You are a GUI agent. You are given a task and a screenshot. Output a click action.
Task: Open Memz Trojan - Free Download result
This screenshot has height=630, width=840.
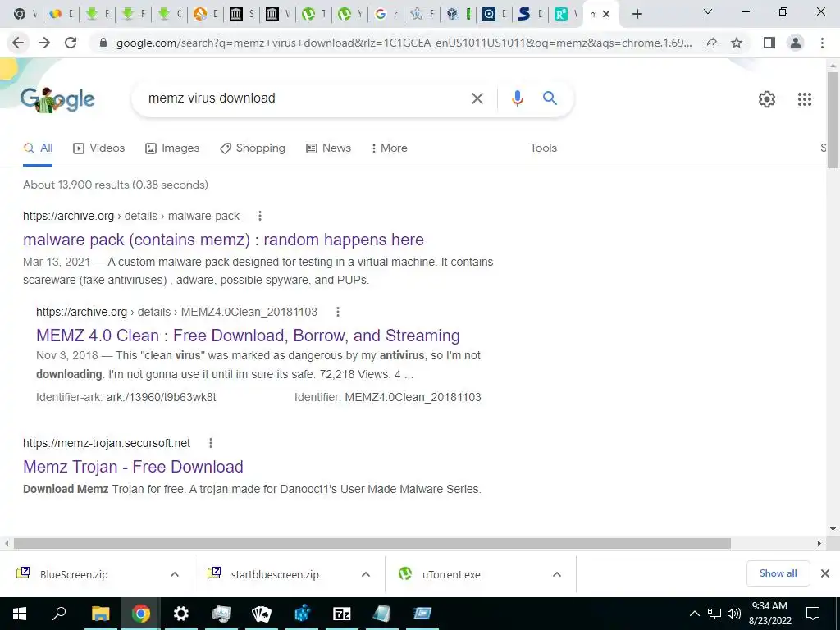[133, 467]
